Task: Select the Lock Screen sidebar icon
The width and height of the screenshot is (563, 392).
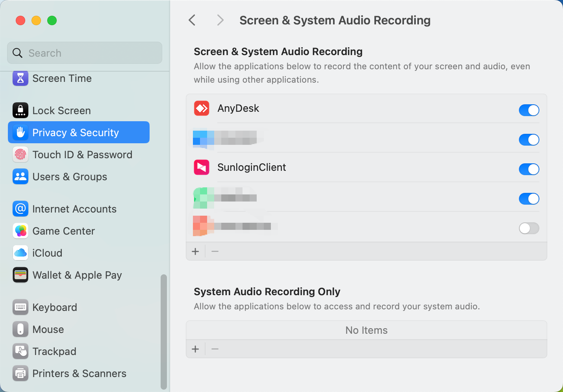Action: tap(20, 110)
